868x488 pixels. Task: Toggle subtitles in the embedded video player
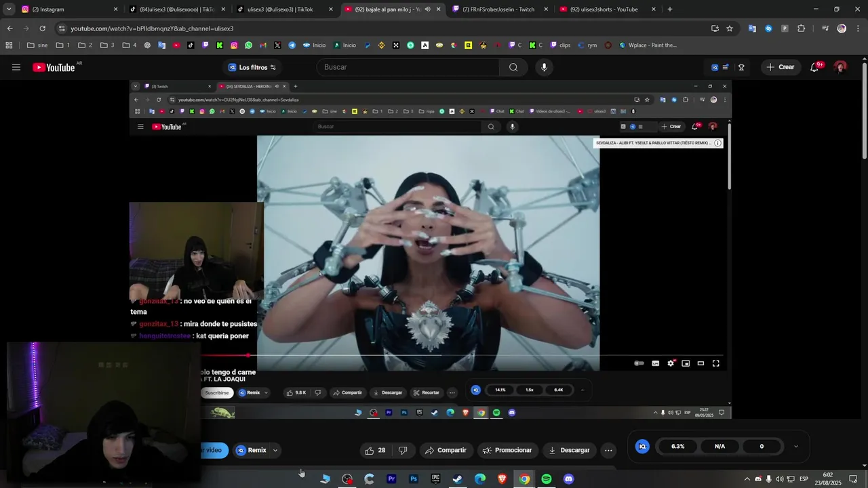656,363
